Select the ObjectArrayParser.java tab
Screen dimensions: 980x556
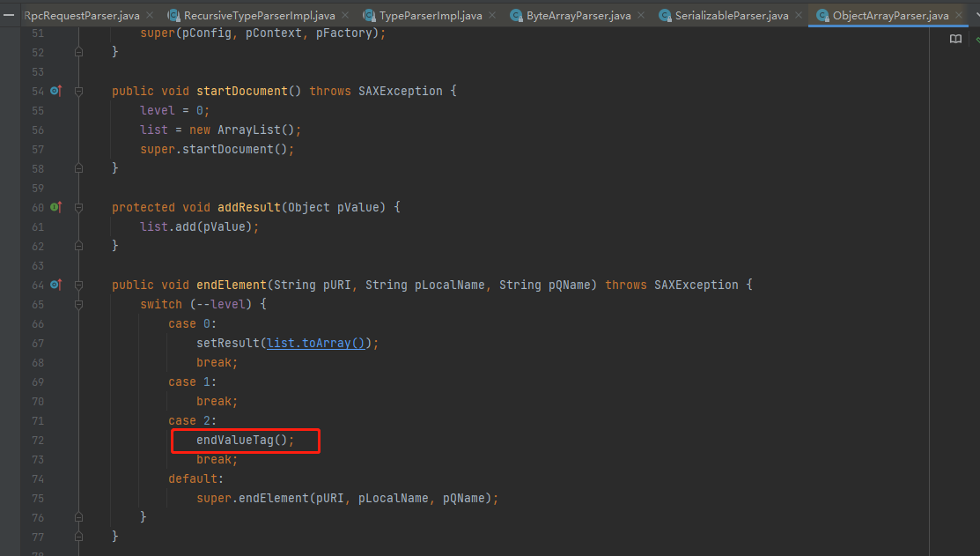tap(890, 15)
